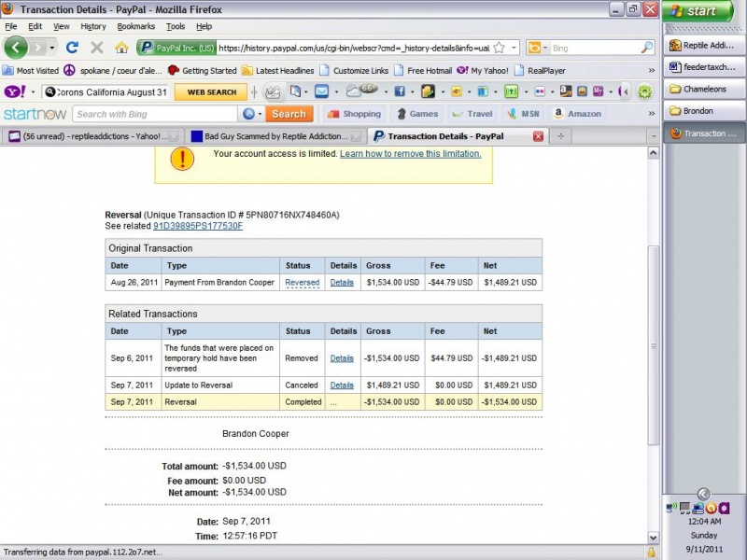
Task: Open the History menu
Action: [92, 26]
